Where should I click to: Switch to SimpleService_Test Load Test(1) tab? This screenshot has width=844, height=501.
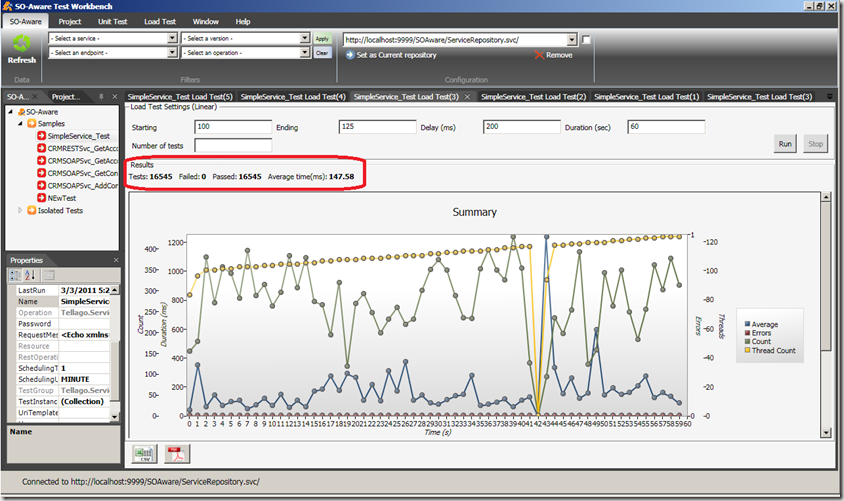pyautogui.click(x=646, y=97)
